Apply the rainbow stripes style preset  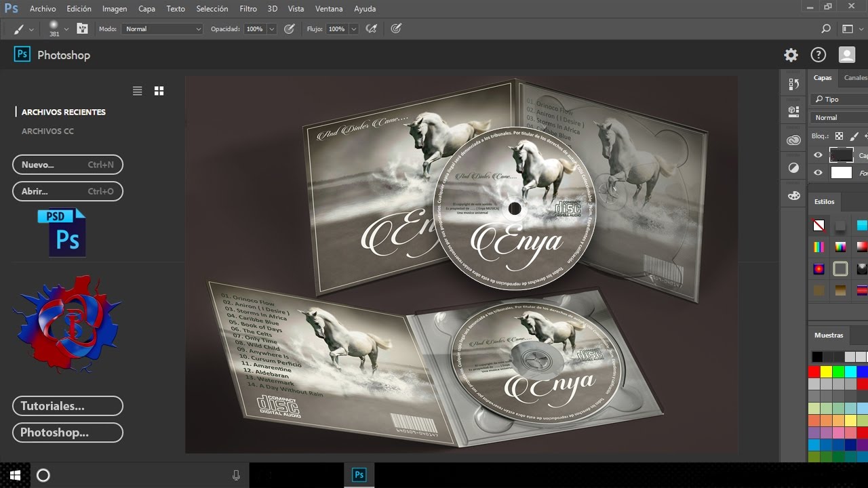819,247
